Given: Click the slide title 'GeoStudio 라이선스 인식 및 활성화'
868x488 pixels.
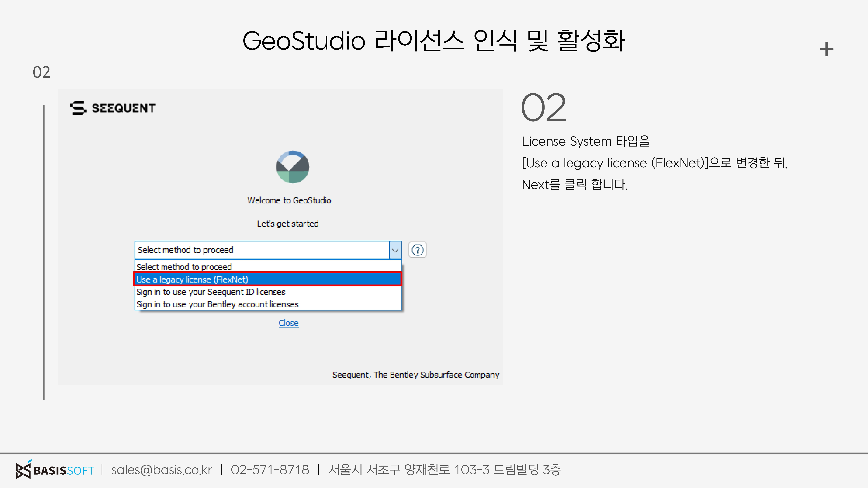Looking at the screenshot, I should (x=434, y=41).
